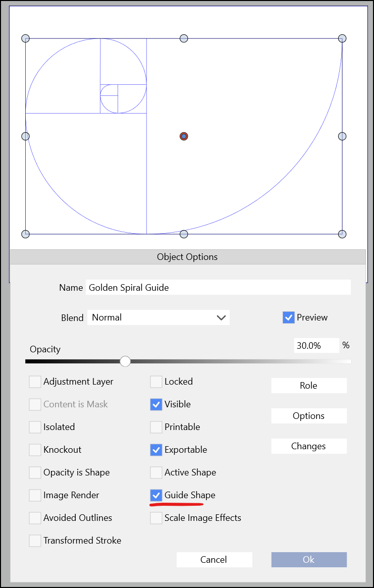374x588 pixels.
Task: Open the Options button
Action: (309, 416)
